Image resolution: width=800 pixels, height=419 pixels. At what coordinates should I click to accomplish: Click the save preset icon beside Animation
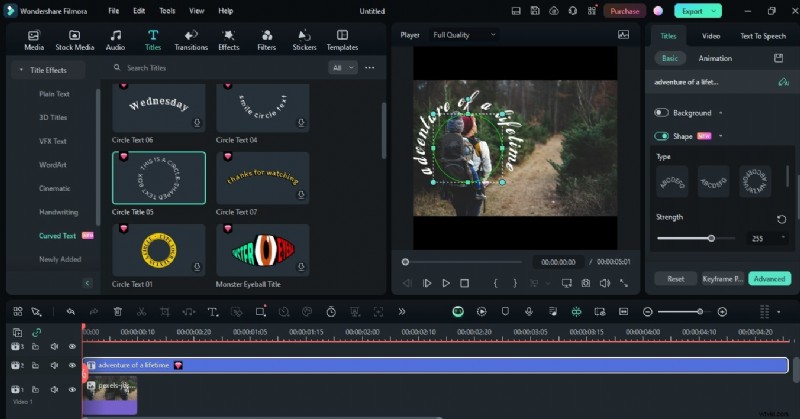pos(779,58)
